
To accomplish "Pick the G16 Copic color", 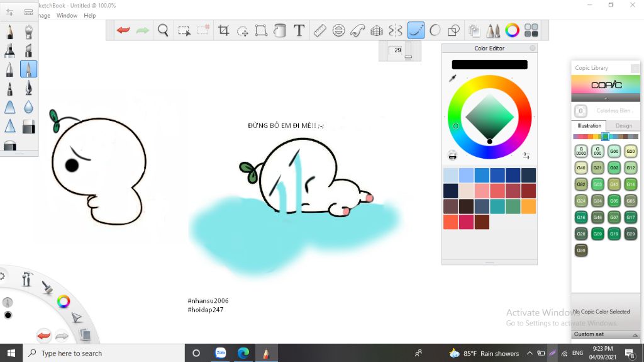I will 580,217.
